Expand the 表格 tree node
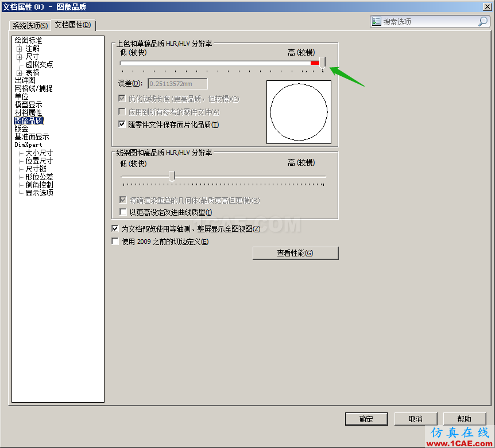495x448 pixels. (x=20, y=73)
